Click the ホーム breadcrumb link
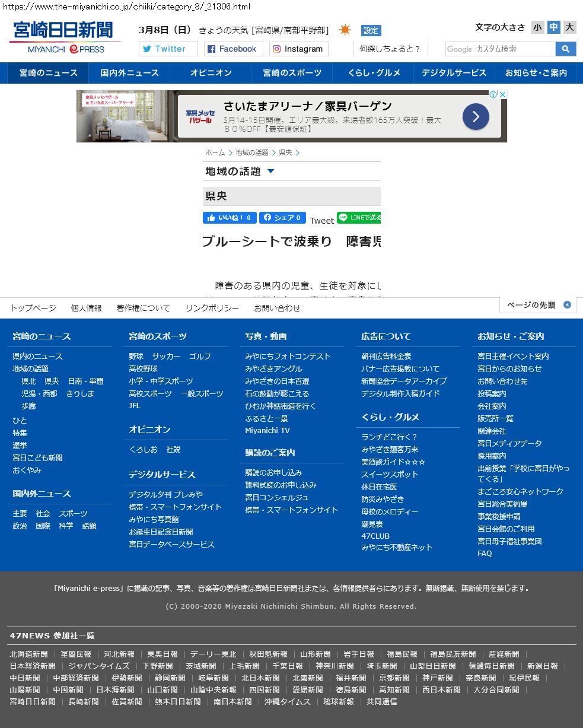583x728 pixels. click(x=215, y=152)
